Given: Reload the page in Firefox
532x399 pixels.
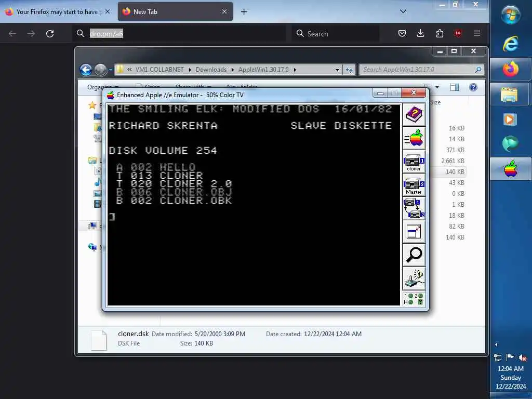Looking at the screenshot, I should pos(50,34).
